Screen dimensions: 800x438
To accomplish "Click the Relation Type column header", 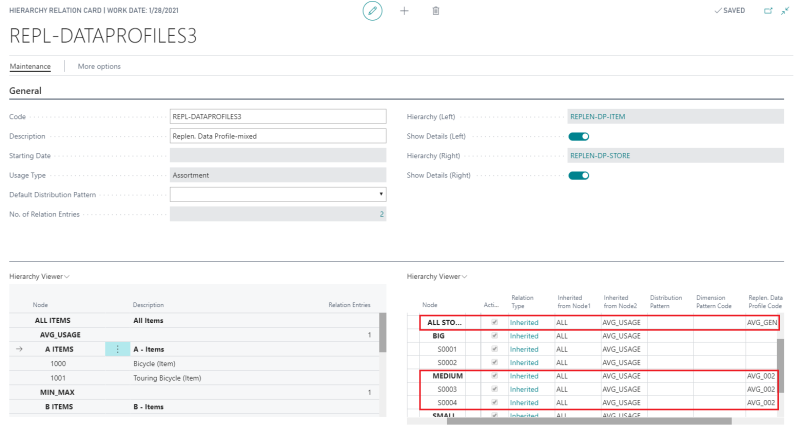I will [522, 302].
